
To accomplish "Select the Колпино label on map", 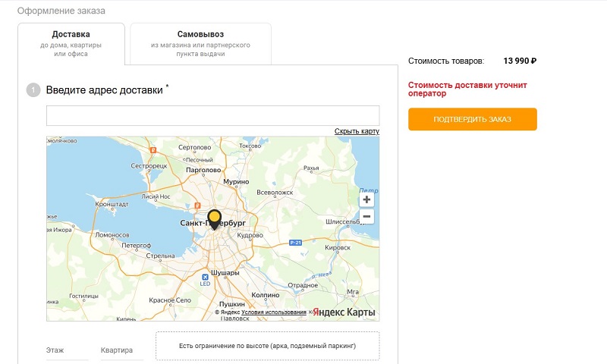I will coord(265,295).
